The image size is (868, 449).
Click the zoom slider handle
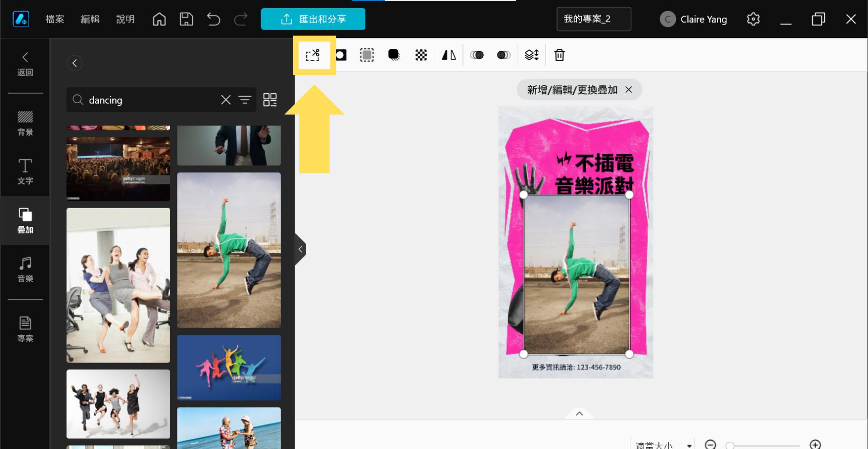730,446
